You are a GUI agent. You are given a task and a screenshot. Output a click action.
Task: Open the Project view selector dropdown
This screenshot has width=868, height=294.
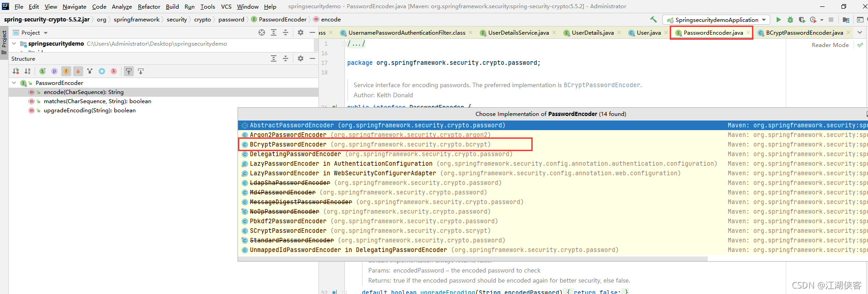31,32
